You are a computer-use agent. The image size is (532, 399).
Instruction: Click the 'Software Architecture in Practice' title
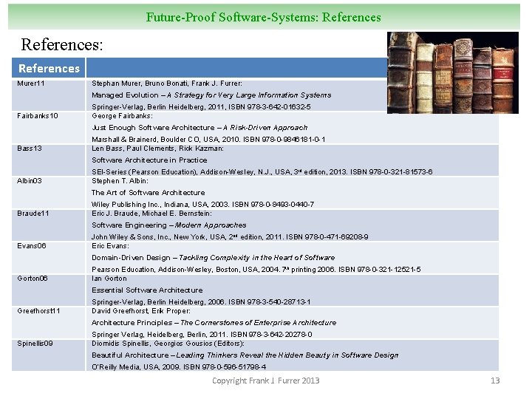point(149,160)
